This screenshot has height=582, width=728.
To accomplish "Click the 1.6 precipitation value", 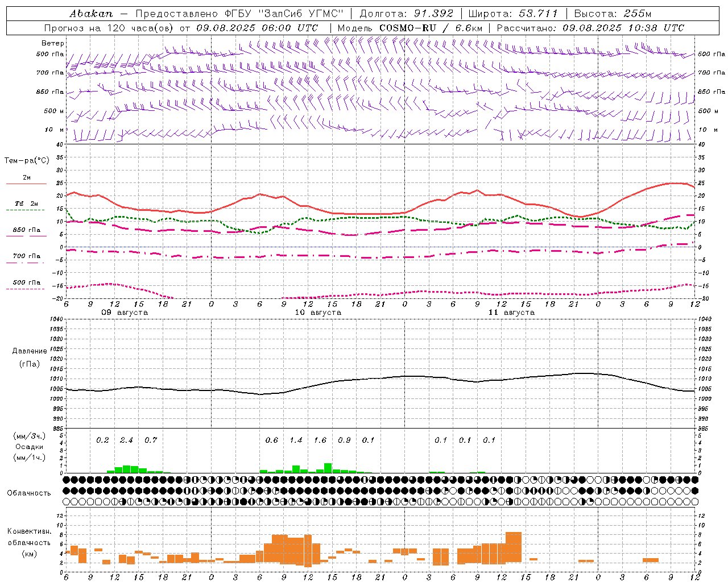I will point(320,440).
